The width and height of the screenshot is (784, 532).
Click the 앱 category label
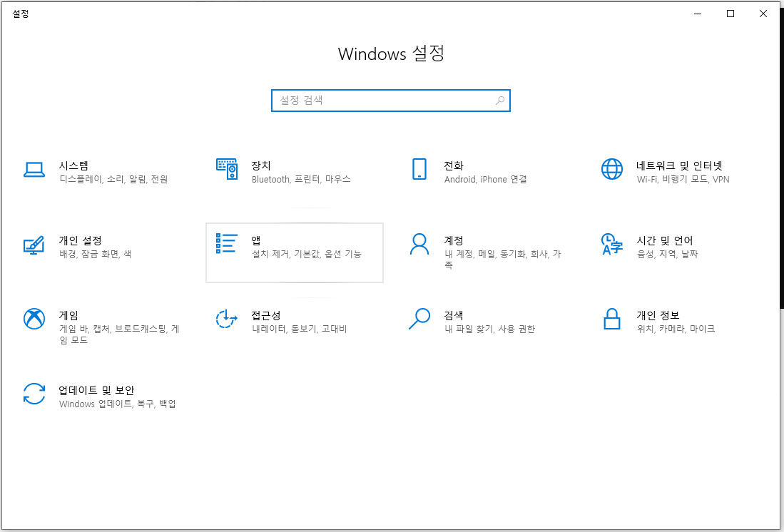(256, 240)
